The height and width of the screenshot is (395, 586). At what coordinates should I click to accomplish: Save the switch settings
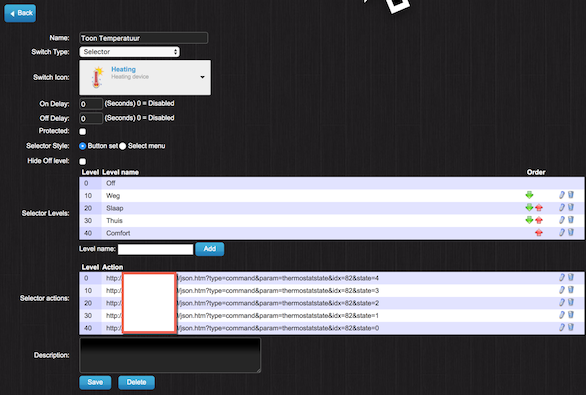[x=95, y=382]
